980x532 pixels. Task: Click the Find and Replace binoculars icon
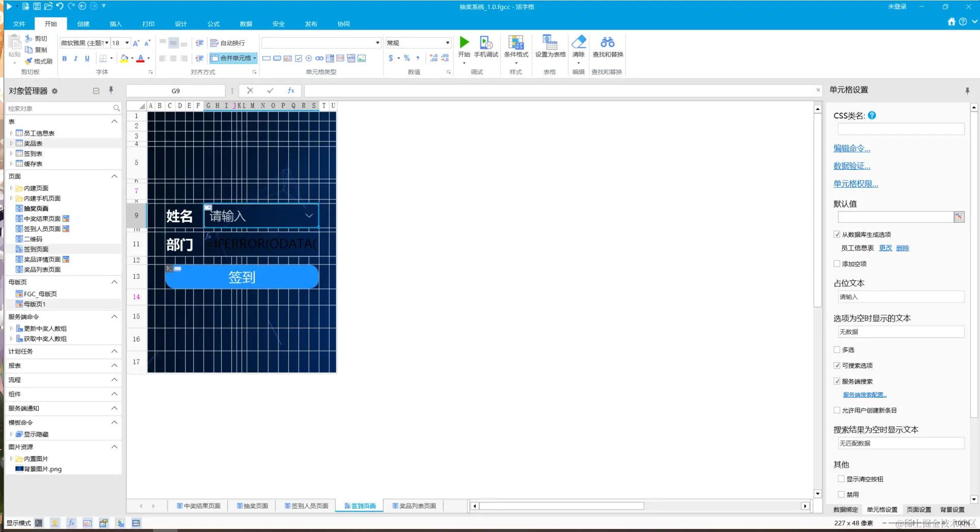(608, 42)
